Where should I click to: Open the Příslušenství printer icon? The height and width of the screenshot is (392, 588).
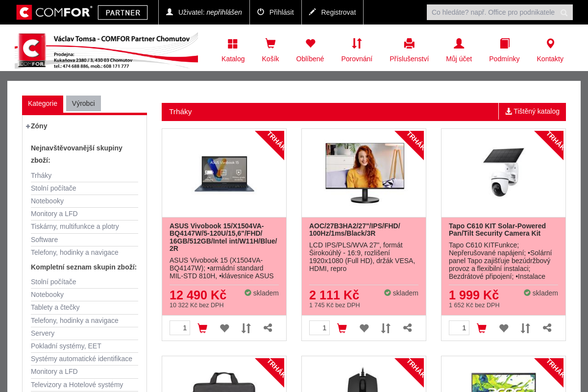pos(409,44)
